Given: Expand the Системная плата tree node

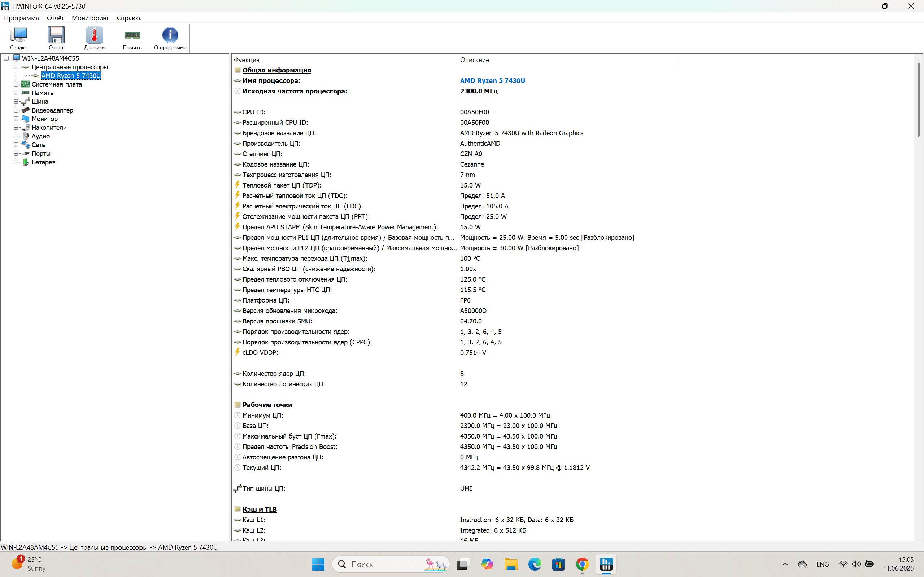Looking at the screenshot, I should tap(16, 84).
